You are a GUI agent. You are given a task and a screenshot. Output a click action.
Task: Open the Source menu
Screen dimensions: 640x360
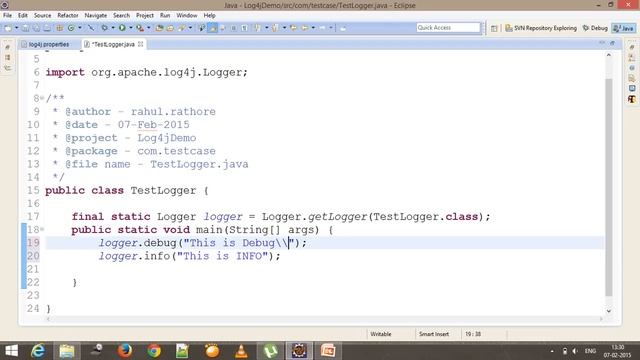(x=42, y=16)
